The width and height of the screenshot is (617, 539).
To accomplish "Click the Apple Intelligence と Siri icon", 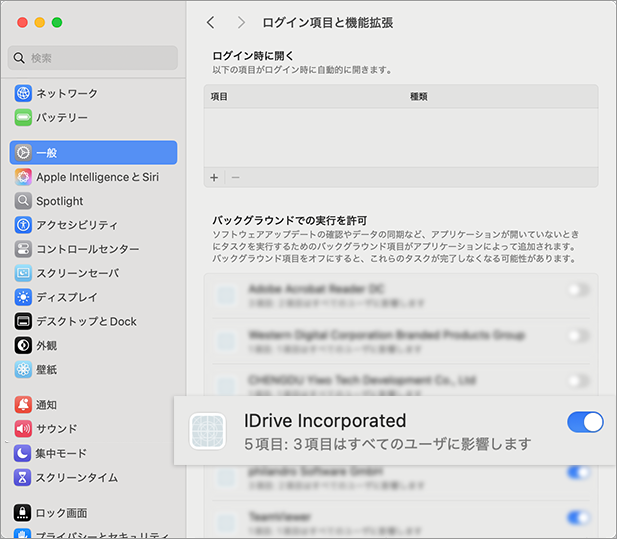I will pyautogui.click(x=23, y=177).
